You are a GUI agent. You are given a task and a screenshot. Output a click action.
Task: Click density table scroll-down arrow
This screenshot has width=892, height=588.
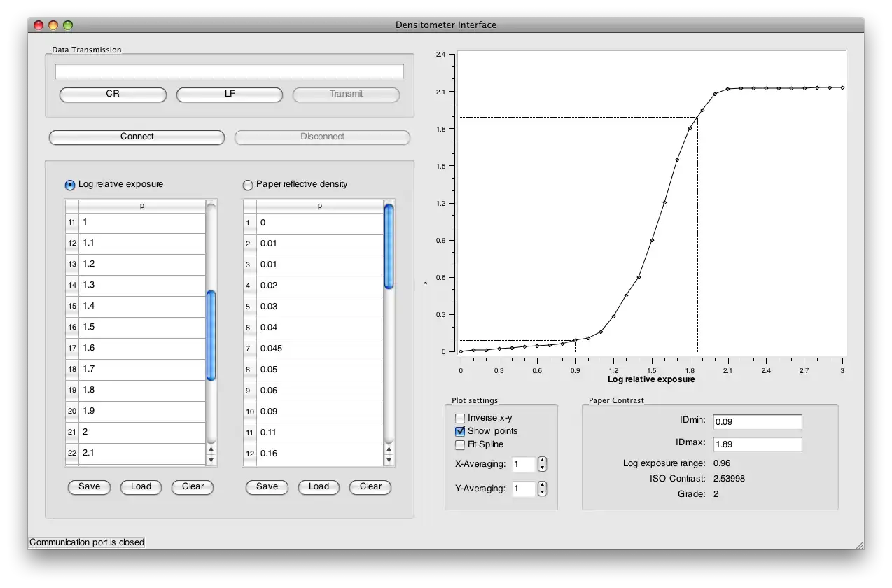[x=389, y=460]
